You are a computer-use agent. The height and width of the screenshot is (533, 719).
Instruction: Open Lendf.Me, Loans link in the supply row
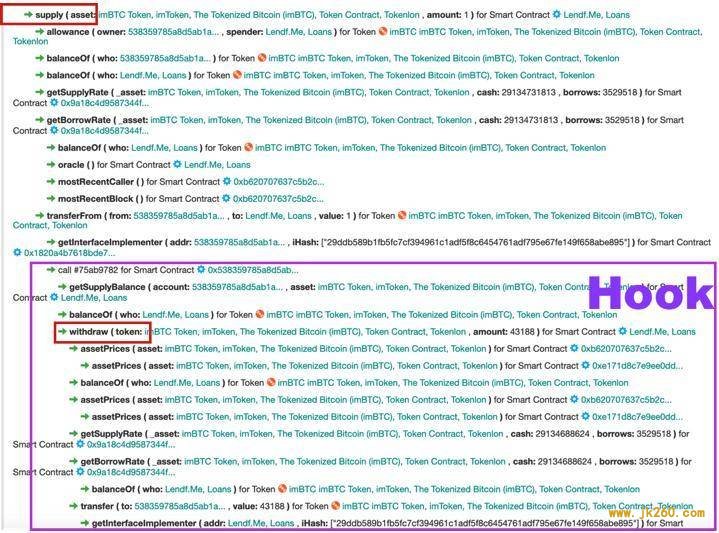[597, 15]
